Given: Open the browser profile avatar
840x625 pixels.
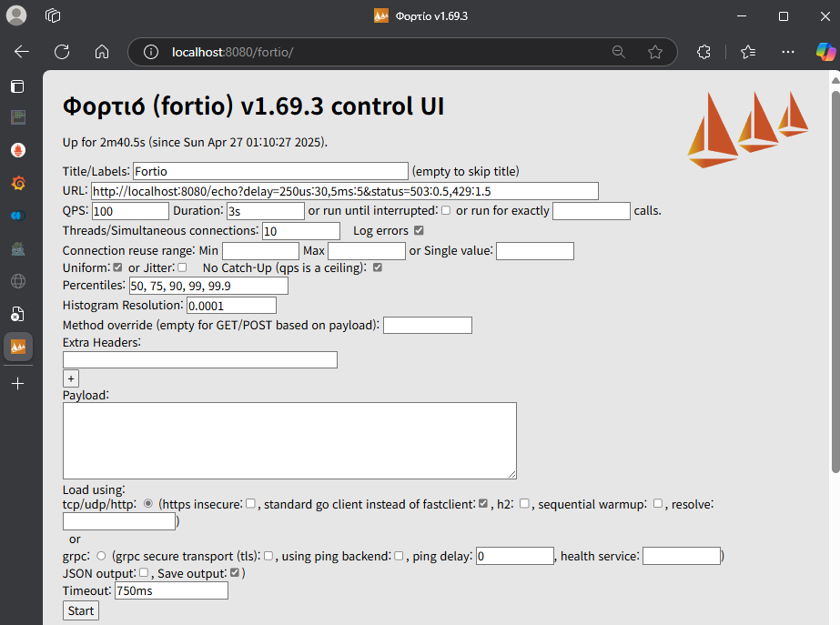Looking at the screenshot, I should coord(16,15).
